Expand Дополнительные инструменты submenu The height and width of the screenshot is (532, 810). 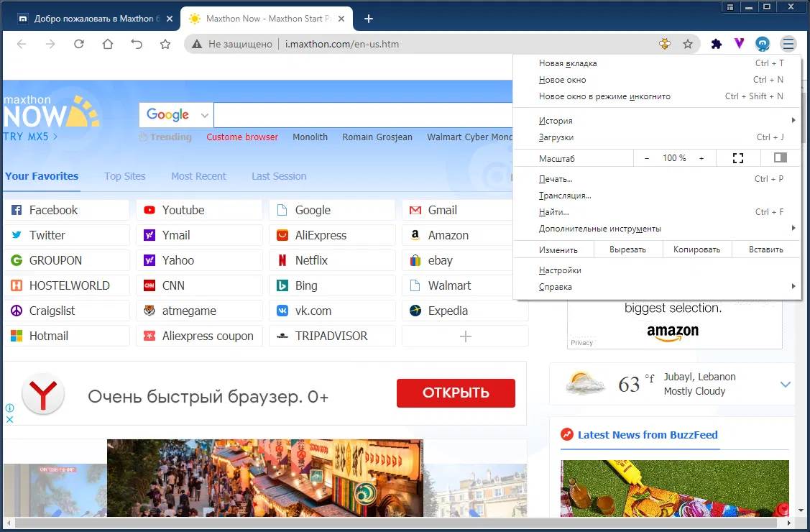click(x=658, y=229)
